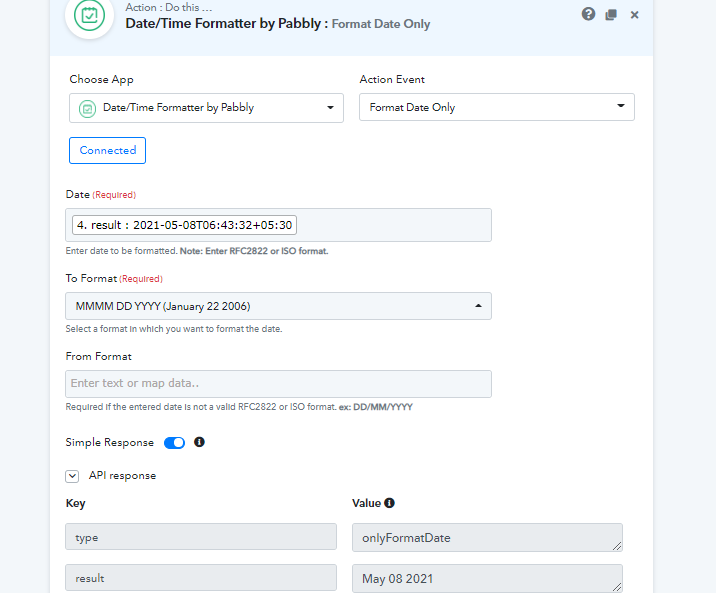Select the mapped result 2021-05-08T06:43:32+05:30 tag
The image size is (716, 593).
pos(184,225)
